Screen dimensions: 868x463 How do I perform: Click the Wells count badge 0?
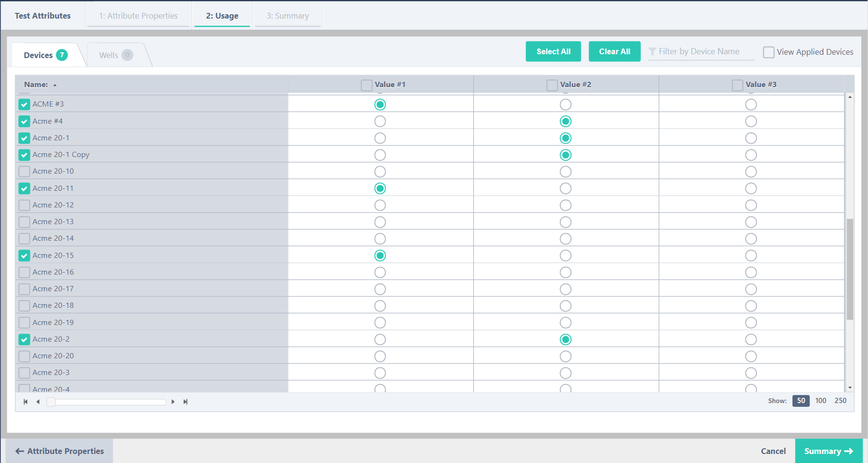pyautogui.click(x=127, y=55)
